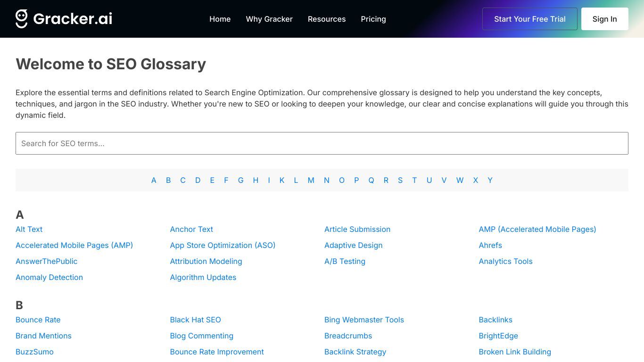The image size is (644, 362).
Task: Open the AnswerThePublic entry
Action: (x=47, y=261)
